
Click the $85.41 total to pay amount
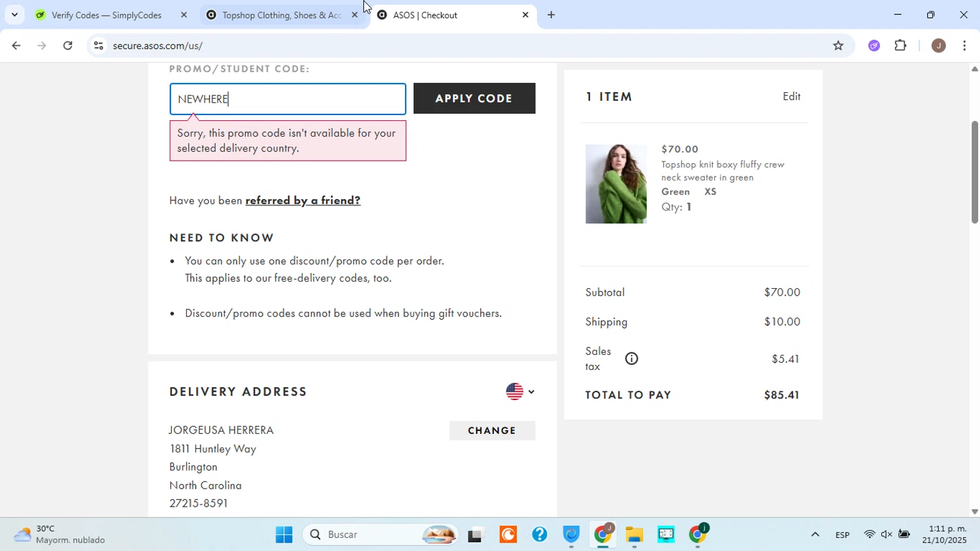click(x=782, y=395)
